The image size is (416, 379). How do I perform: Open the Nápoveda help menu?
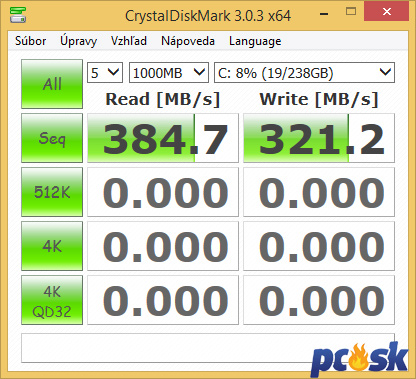coord(188,41)
